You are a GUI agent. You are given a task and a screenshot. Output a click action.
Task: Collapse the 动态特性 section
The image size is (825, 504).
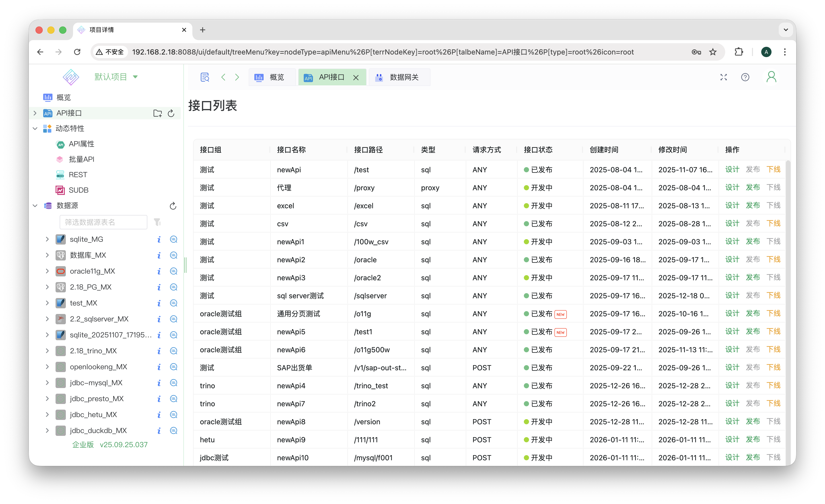(x=35, y=129)
